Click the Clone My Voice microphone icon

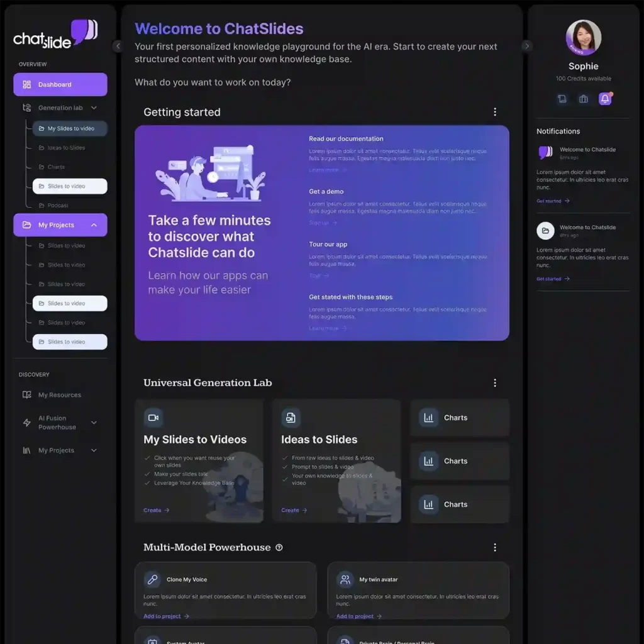pos(152,579)
